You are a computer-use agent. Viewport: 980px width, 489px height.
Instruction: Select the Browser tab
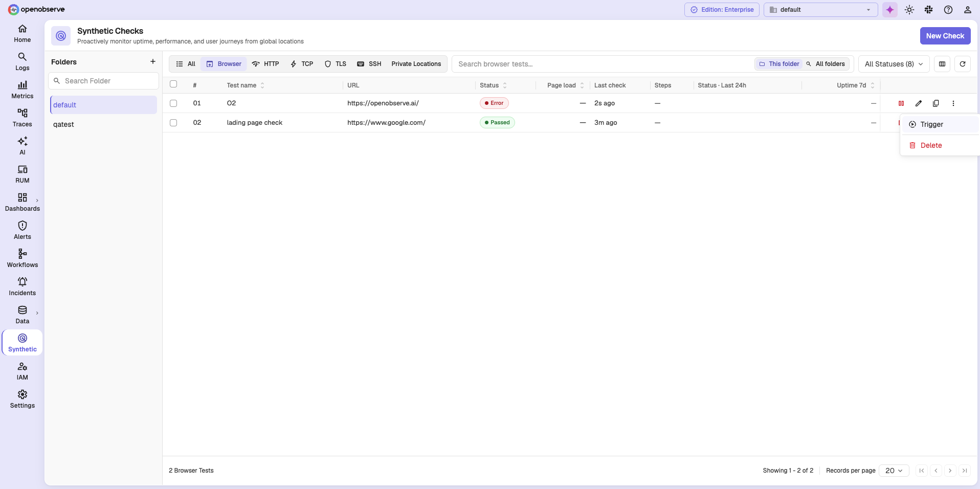224,64
